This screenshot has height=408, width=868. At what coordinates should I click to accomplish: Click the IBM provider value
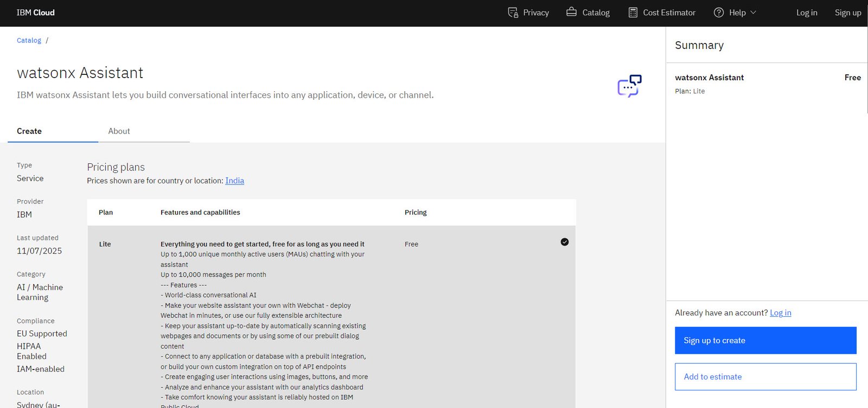[x=24, y=215]
